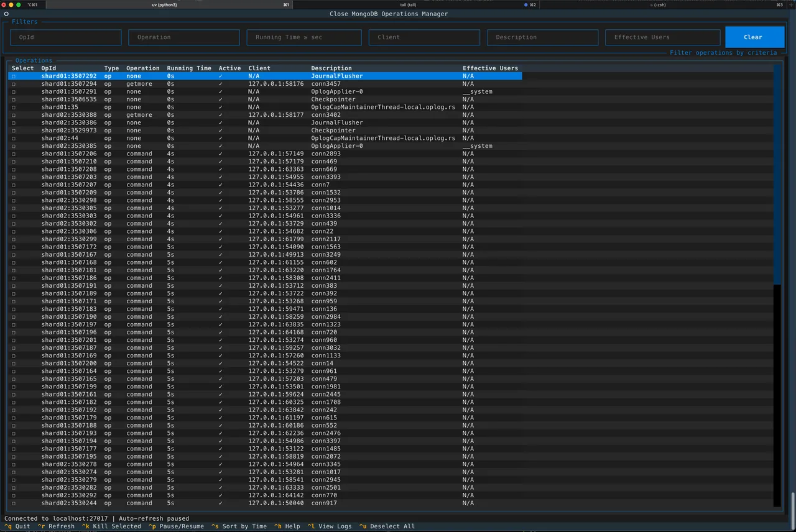Viewport: 796px width, 532px height.
Task: Refresh operations via footer Refresh
Action: coord(56,526)
